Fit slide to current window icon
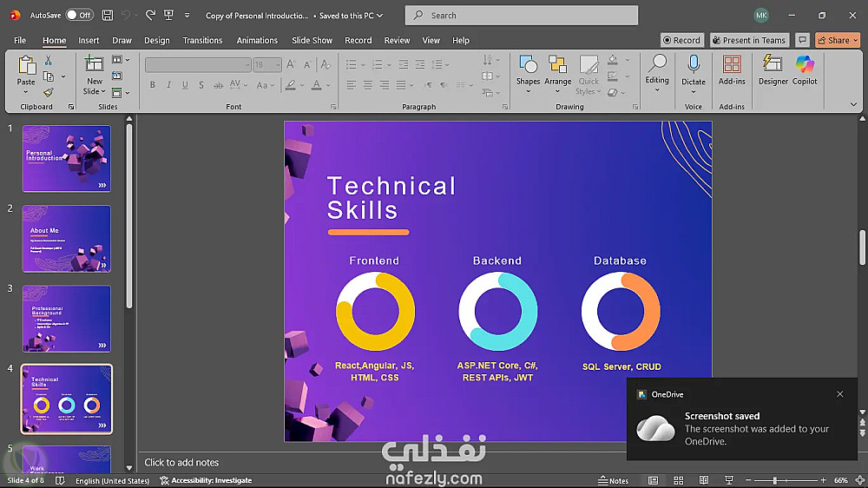The width and height of the screenshot is (868, 488). click(x=860, y=480)
